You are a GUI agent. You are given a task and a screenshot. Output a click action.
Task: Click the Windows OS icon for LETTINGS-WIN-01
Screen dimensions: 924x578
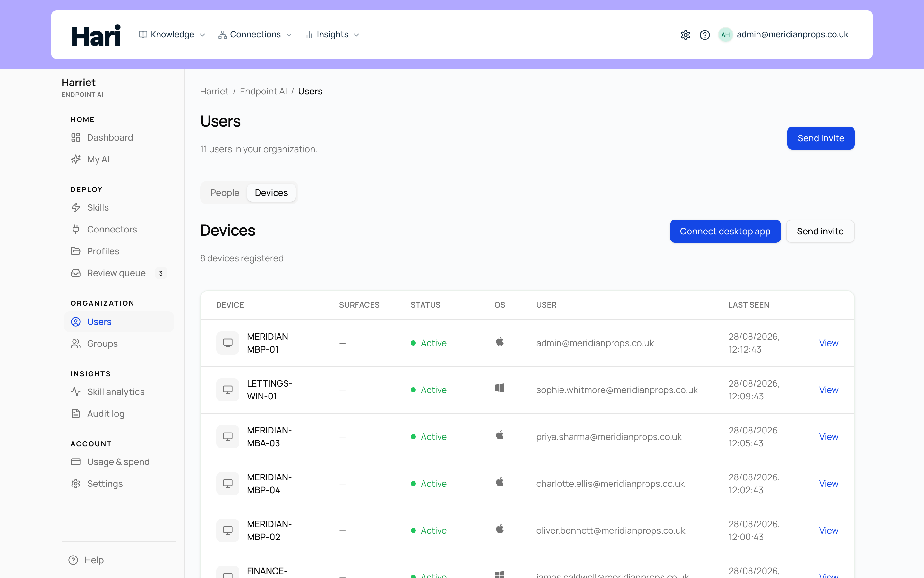tap(500, 388)
